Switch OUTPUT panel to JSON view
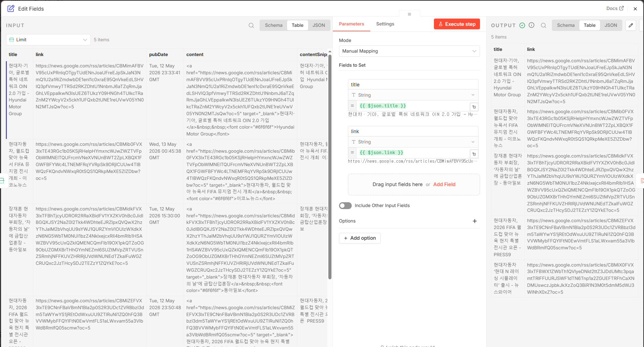 pyautogui.click(x=611, y=25)
